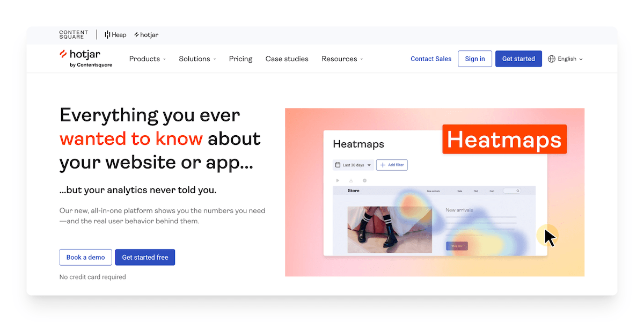This screenshot has height=322, width=644.
Task: Click the search magnifier in the Store preview
Action: click(x=518, y=191)
